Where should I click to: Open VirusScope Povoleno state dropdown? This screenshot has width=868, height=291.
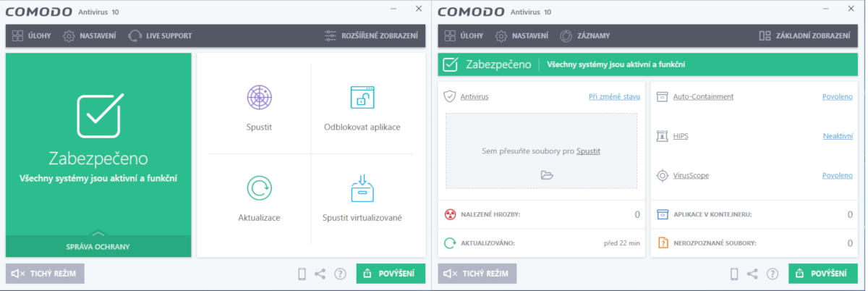837,175
